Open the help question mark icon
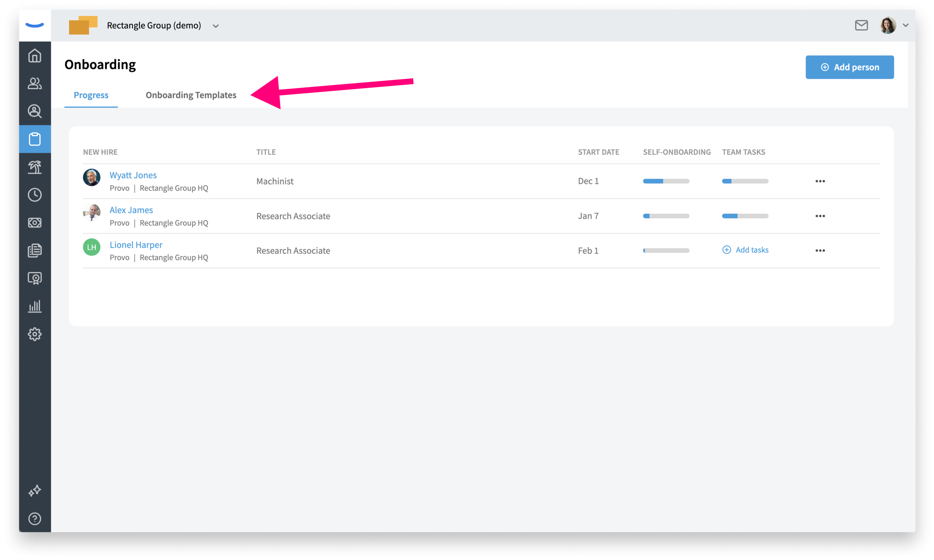Viewport: 934px width, 560px height. (35, 519)
